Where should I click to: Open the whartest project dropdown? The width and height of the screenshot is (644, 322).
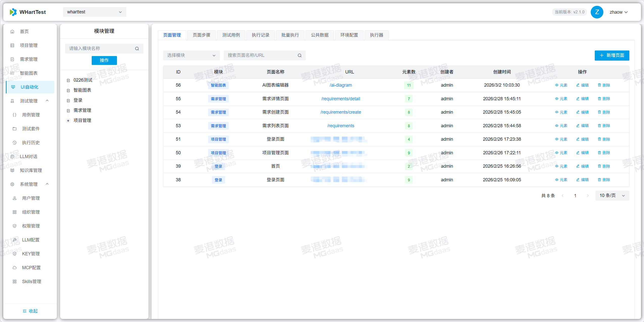(x=94, y=12)
